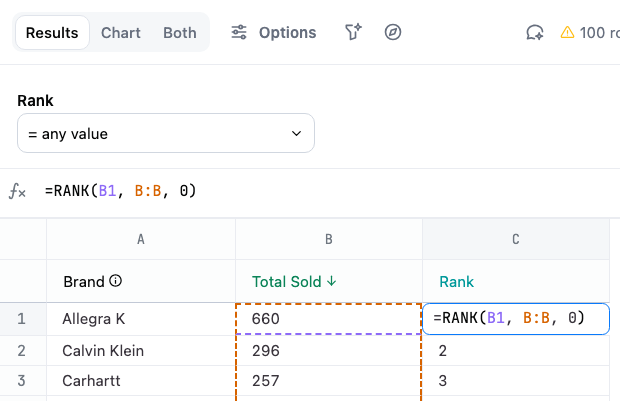Click the Brand column info icon
This screenshot has width=620, height=401.
point(116,281)
